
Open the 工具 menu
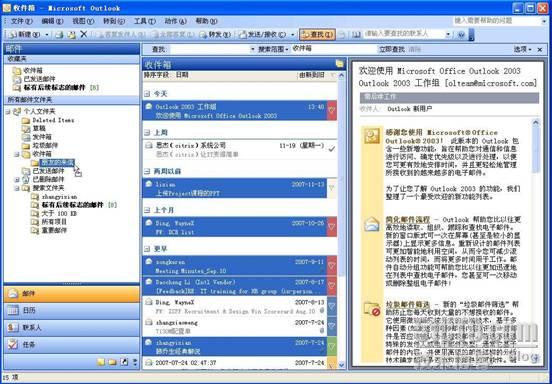click(x=145, y=21)
